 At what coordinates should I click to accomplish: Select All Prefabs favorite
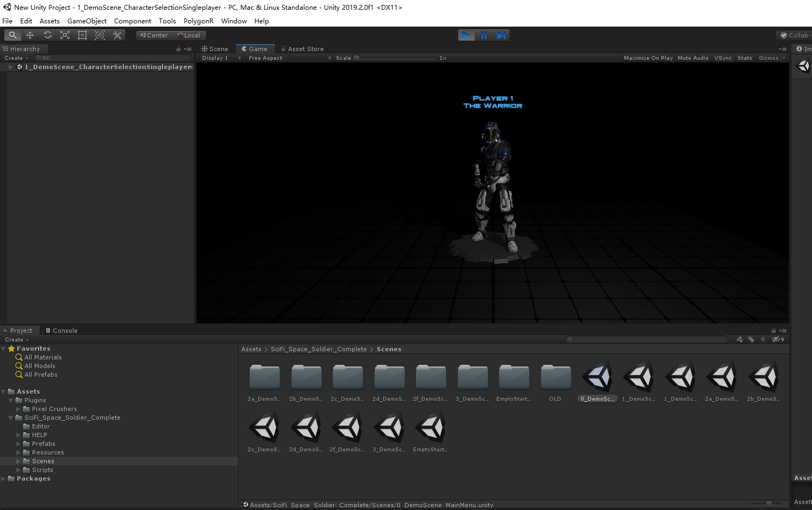(41, 375)
